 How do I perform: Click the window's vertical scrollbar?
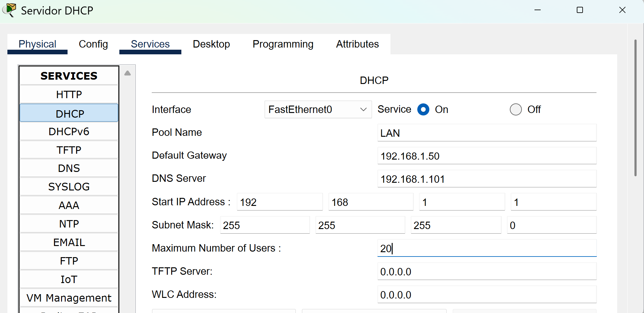[635, 108]
